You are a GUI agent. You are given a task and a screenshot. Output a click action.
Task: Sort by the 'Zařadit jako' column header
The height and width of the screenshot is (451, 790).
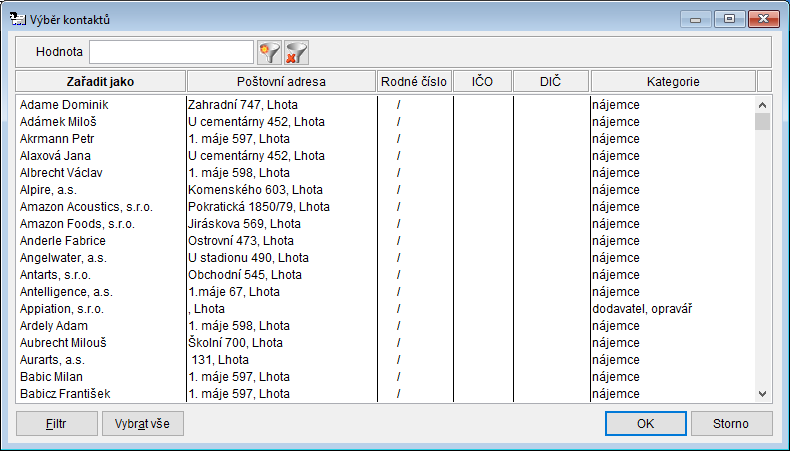[101, 81]
